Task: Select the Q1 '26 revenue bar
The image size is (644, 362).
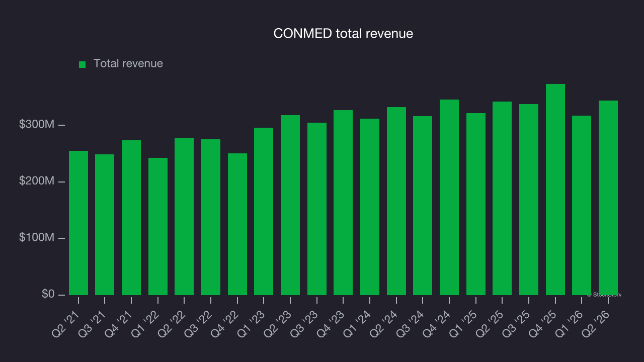Action: 582,205
